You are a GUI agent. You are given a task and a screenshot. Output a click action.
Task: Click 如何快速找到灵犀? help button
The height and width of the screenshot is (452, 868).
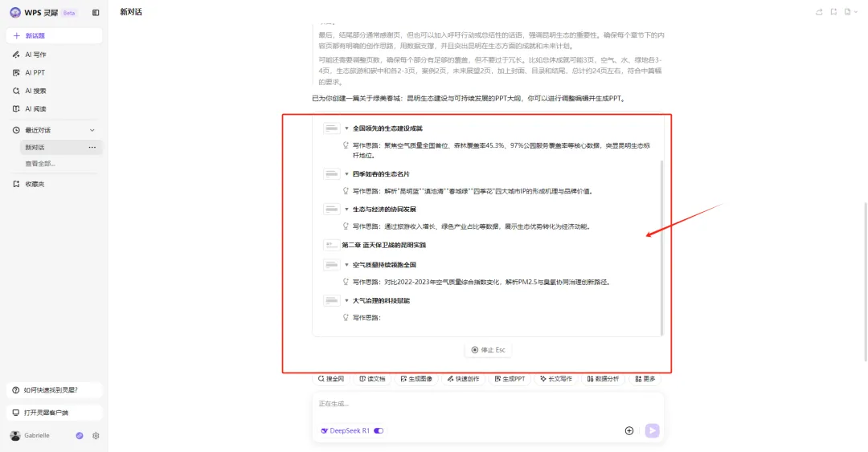[x=55, y=390]
